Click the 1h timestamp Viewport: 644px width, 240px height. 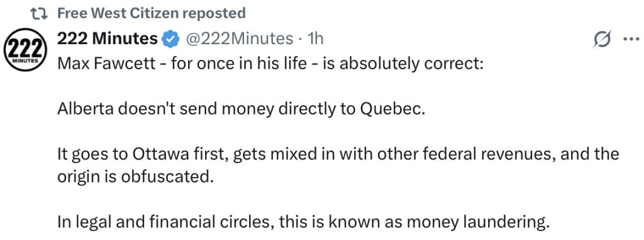click(316, 38)
